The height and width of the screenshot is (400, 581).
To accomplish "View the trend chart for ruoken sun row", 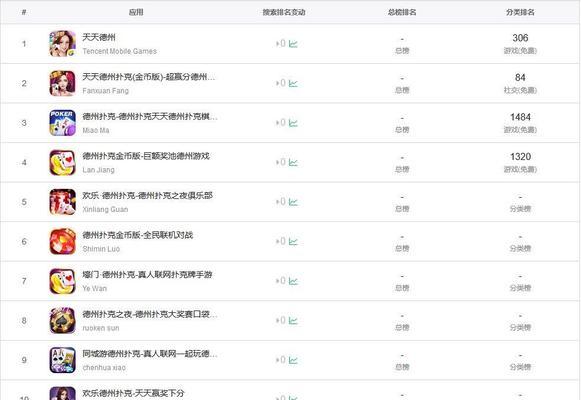I will click(293, 321).
